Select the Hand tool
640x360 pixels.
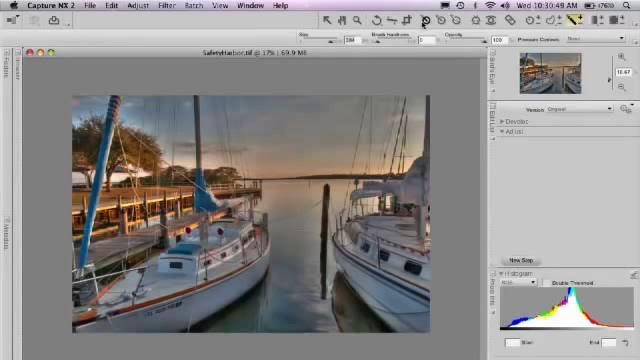(x=342, y=20)
